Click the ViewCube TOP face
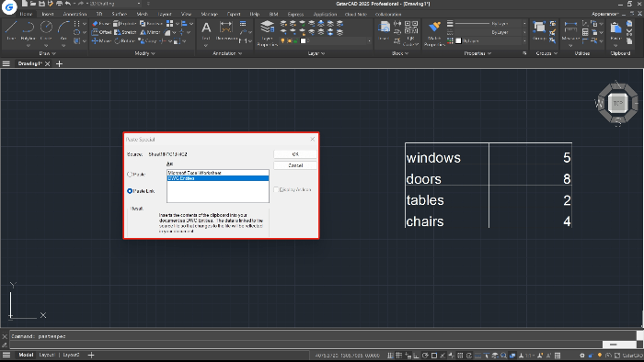644x362 pixels. coord(617,103)
